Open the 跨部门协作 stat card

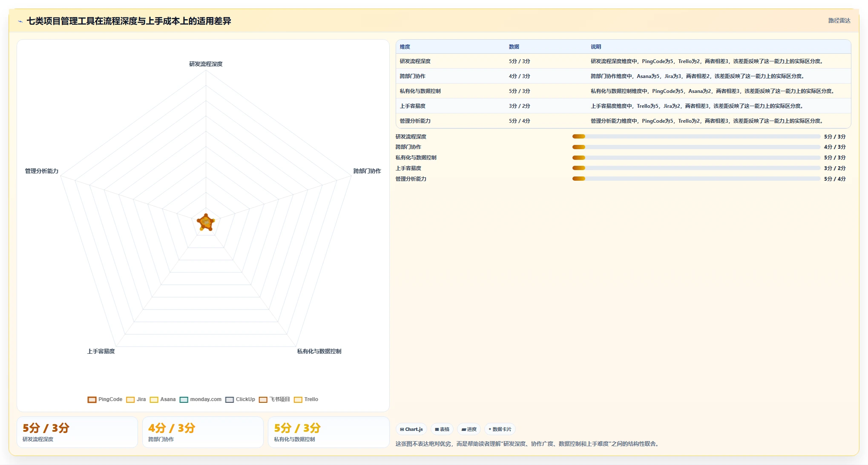click(203, 432)
